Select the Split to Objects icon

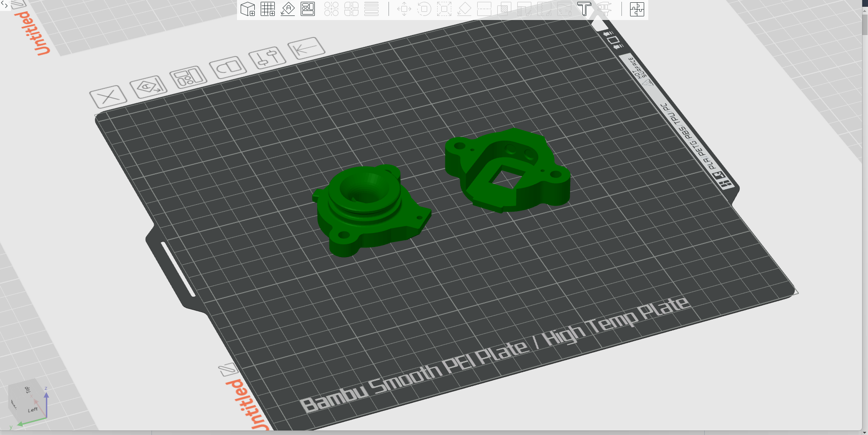pos(331,9)
